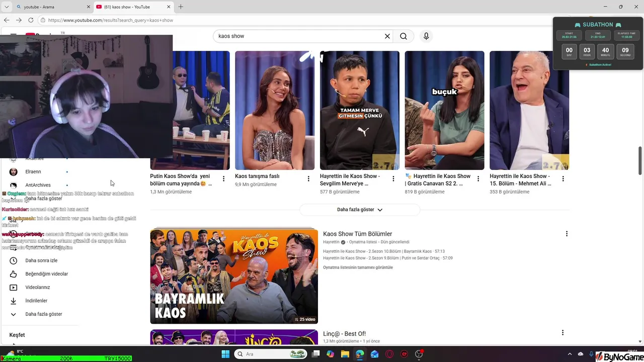Open Opera browser from the taskbar
644x362 pixels.
coord(389,354)
